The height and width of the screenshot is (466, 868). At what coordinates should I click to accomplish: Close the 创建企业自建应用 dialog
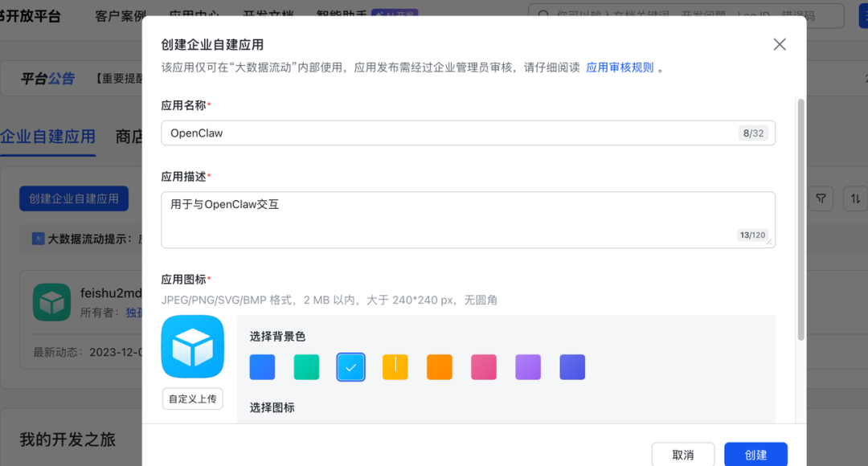(x=779, y=44)
